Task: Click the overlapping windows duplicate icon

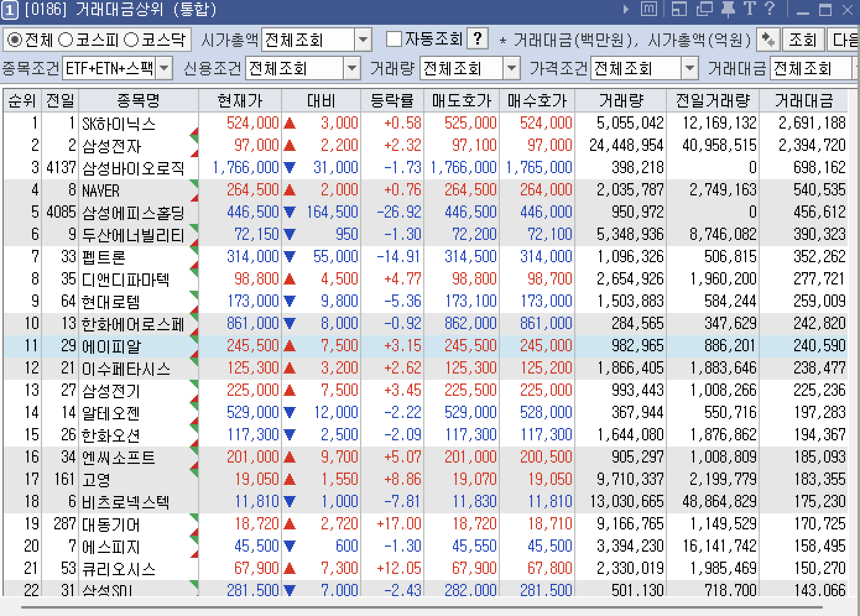Action: pyautogui.click(x=704, y=9)
